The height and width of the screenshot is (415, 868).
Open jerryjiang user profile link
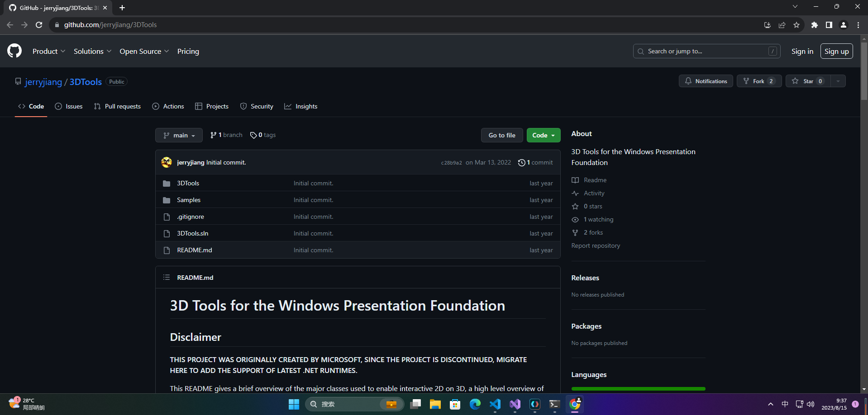click(43, 82)
